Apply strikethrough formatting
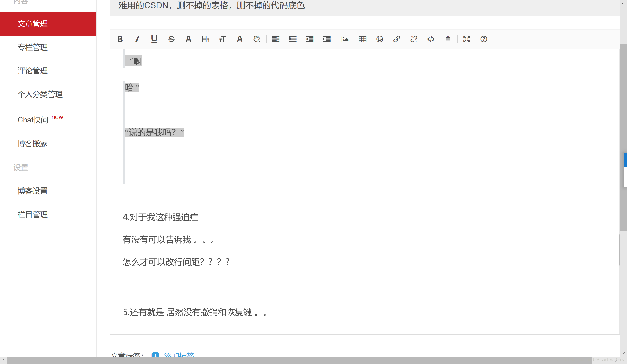 [x=171, y=39]
